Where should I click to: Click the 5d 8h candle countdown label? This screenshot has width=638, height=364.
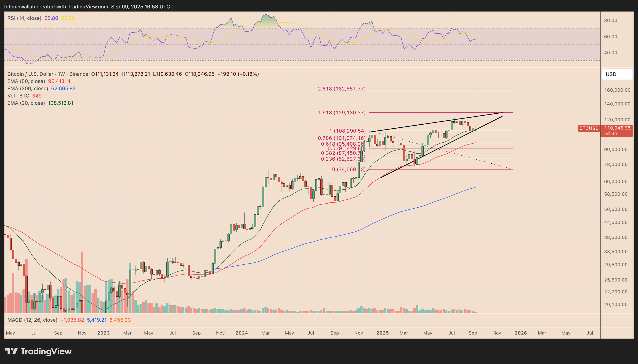[x=610, y=133]
